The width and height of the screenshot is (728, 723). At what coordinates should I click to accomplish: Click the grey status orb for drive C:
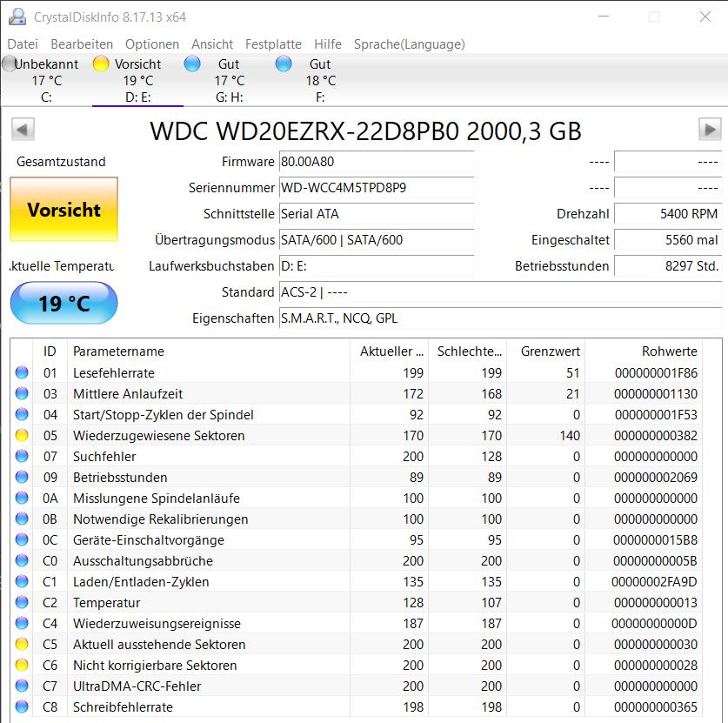pos(9,64)
